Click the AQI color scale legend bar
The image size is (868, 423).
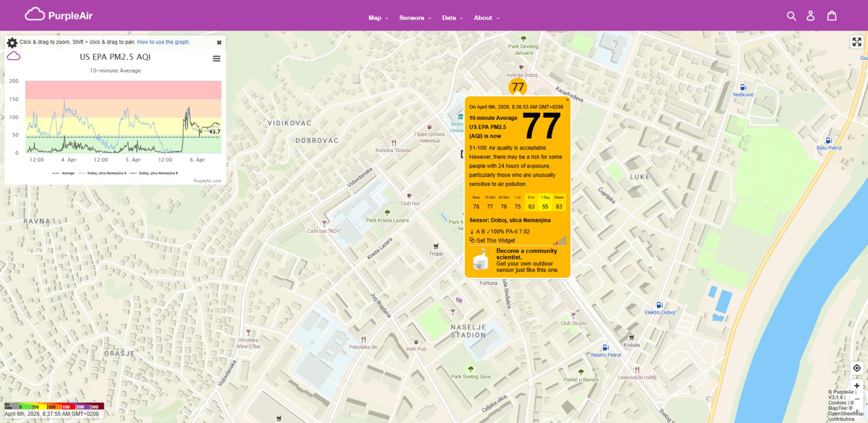(54, 406)
